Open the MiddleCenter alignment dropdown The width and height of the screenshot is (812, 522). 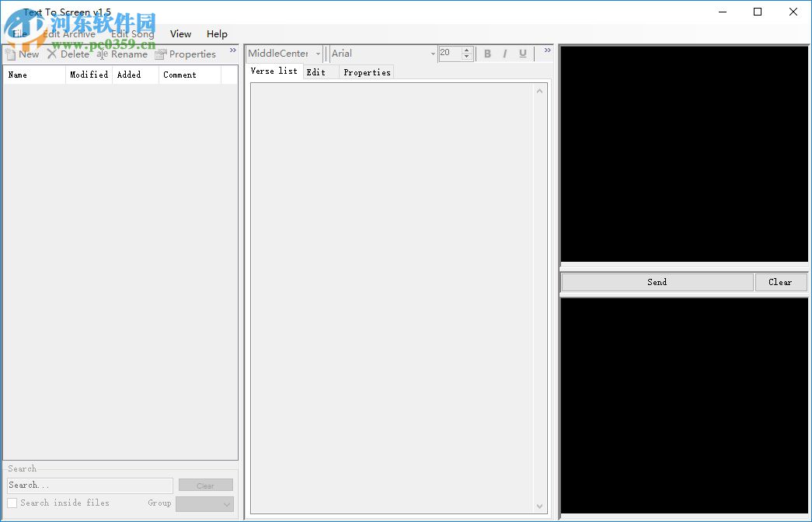[x=319, y=54]
